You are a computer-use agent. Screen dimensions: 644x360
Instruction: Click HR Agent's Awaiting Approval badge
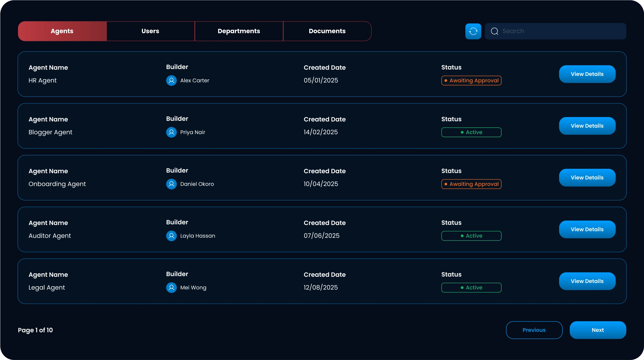click(x=471, y=81)
